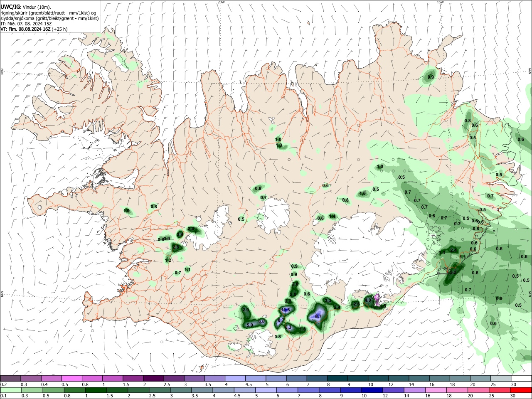Pick the light grey 25 mm snow swatch
The width and height of the screenshot is (532, 399).
(501, 379)
